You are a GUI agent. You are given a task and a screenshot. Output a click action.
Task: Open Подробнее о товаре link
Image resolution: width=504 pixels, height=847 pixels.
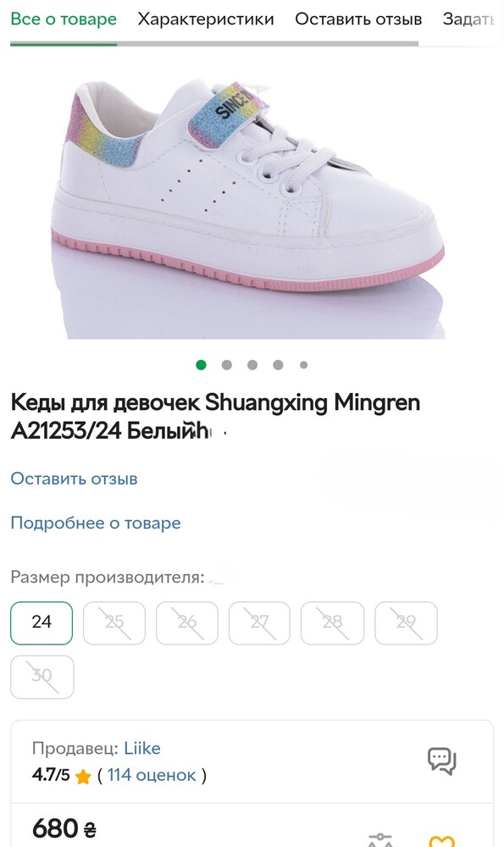96,523
